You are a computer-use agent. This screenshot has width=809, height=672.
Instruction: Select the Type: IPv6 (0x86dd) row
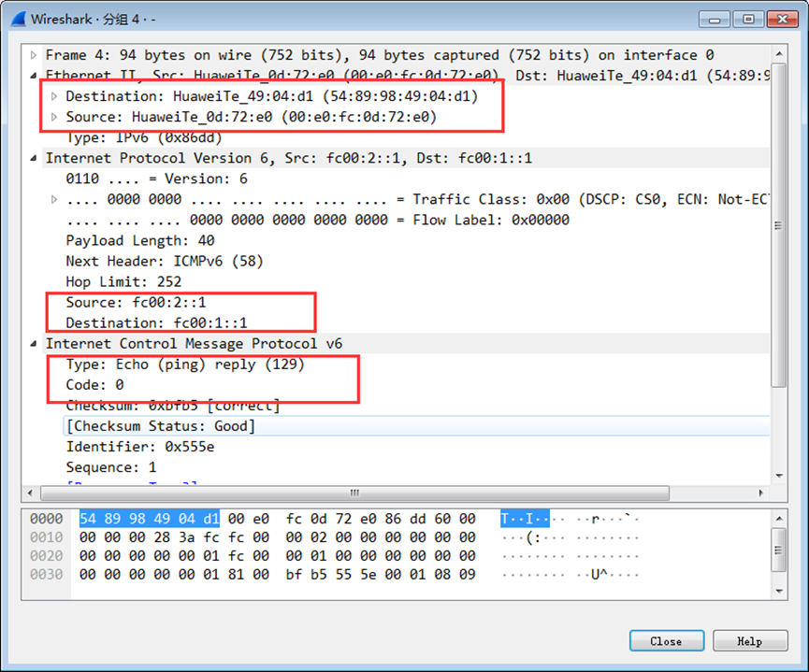pyautogui.click(x=144, y=137)
